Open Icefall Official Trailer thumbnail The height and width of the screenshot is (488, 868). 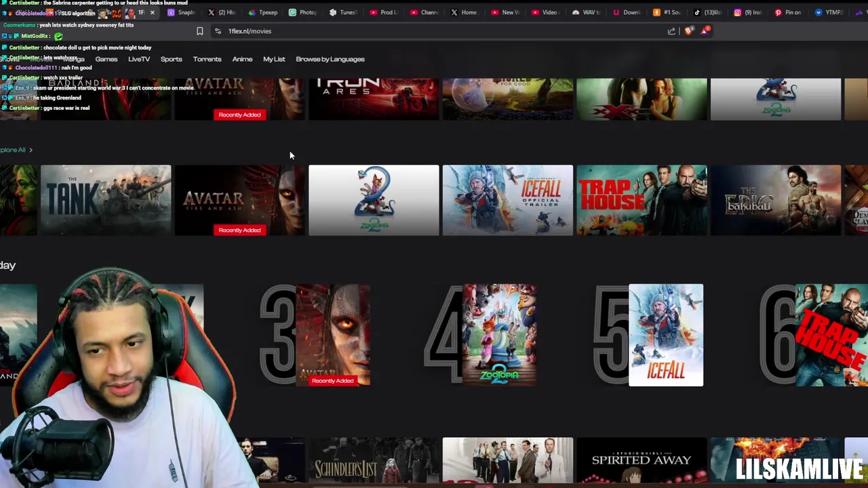(x=507, y=200)
